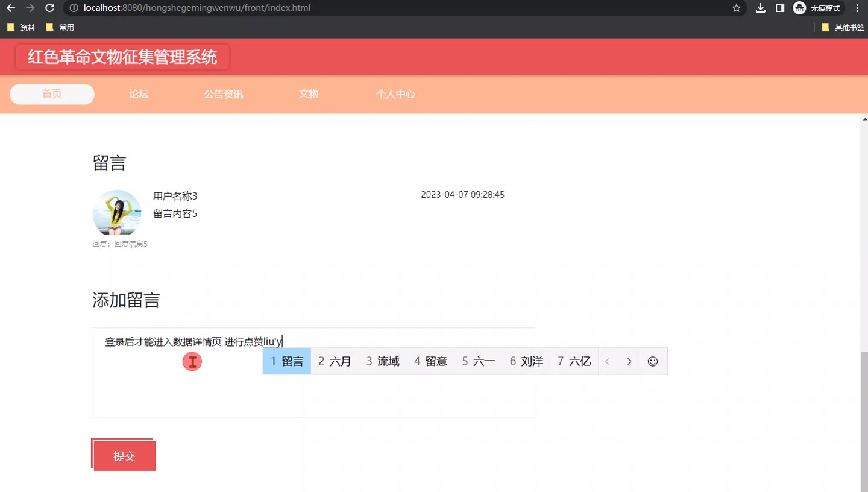Click the 留言 section heading
Viewport: 868px width, 492px height.
tap(109, 163)
